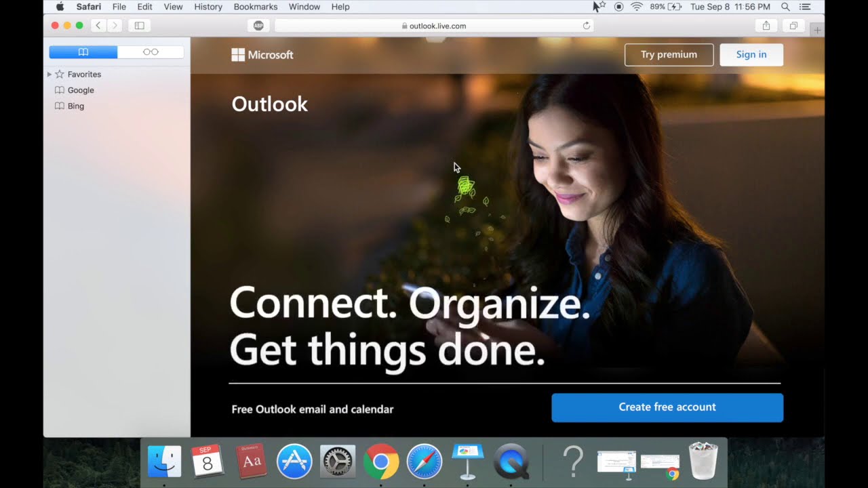The width and height of the screenshot is (868, 488).
Task: Click the Create free account button
Action: click(x=667, y=407)
